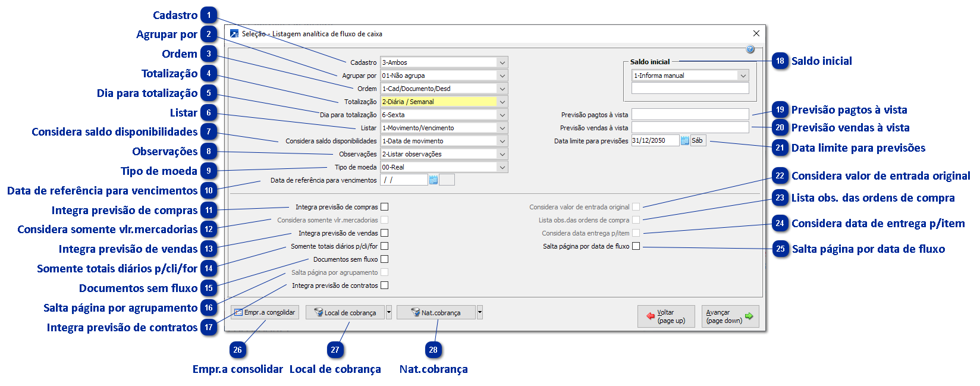
Task: Click Voltar (page up) button
Action: tap(666, 316)
